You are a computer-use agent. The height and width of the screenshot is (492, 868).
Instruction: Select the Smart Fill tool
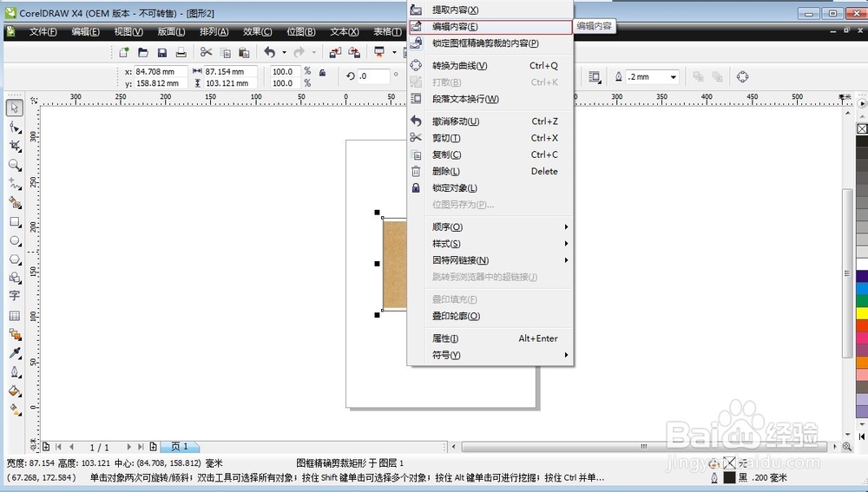[x=15, y=202]
